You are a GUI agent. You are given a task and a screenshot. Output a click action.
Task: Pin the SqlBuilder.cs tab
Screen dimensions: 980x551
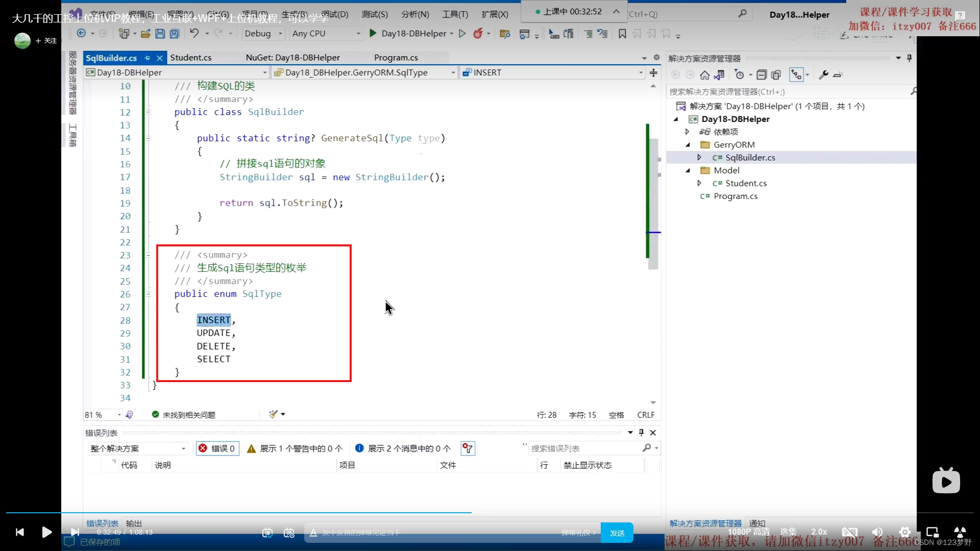[x=148, y=58]
